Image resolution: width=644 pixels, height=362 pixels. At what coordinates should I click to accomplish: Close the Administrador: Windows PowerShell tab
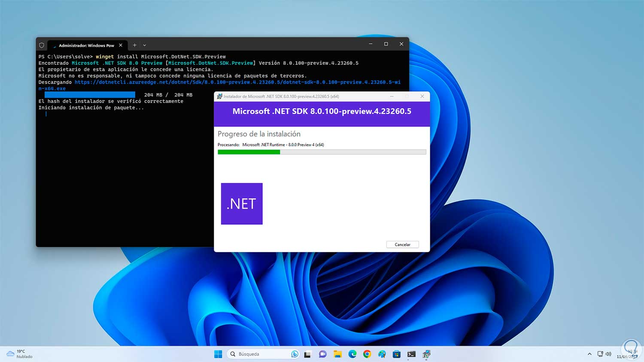[x=121, y=45]
